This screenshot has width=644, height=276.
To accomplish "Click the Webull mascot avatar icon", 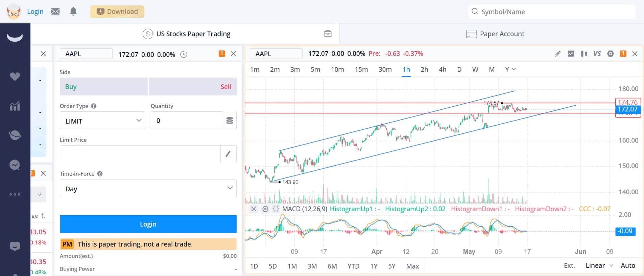I will 14,12.
